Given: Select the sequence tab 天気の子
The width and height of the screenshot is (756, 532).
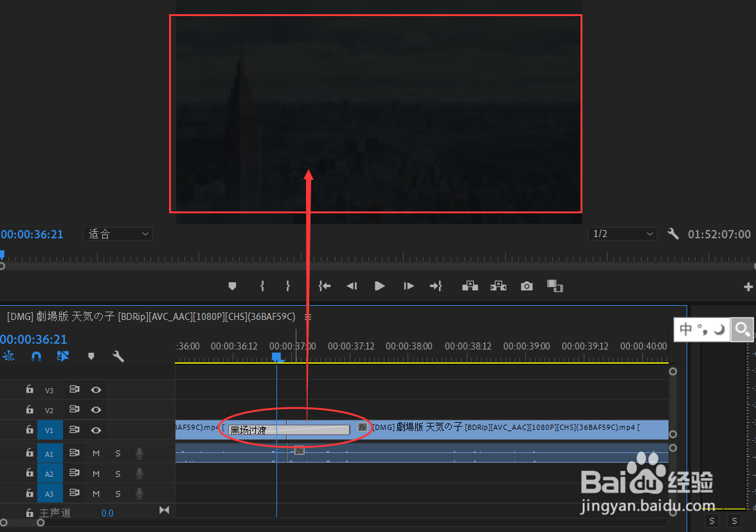Looking at the screenshot, I should tap(151, 317).
